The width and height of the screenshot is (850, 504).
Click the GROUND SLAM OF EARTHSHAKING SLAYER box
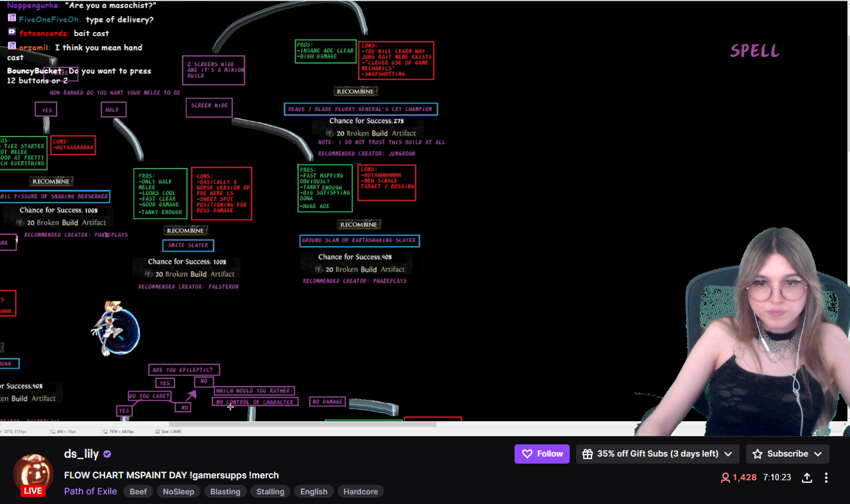359,240
